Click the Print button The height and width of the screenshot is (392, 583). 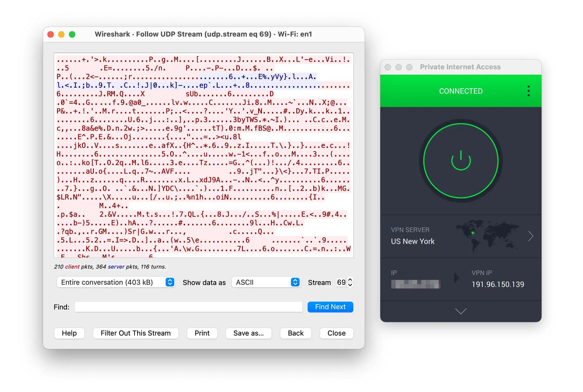coord(202,333)
